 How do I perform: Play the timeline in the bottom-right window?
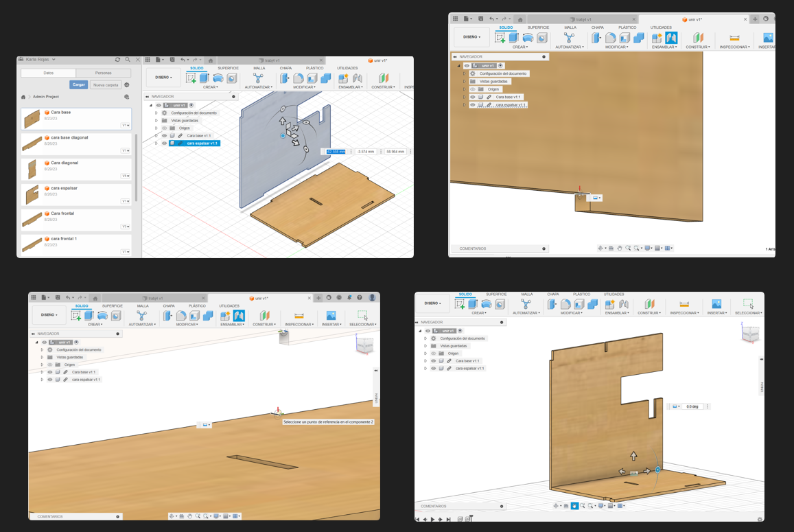tap(432, 520)
